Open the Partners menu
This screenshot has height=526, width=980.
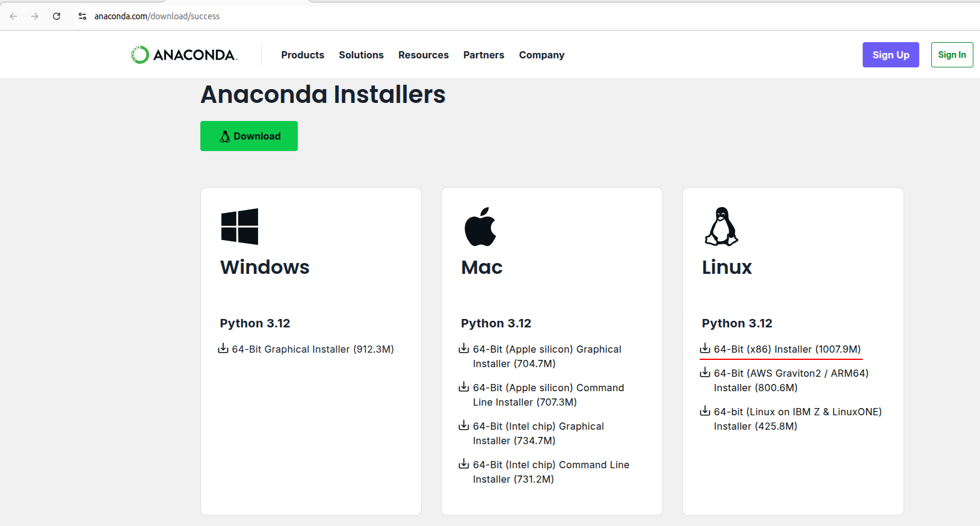pos(484,55)
